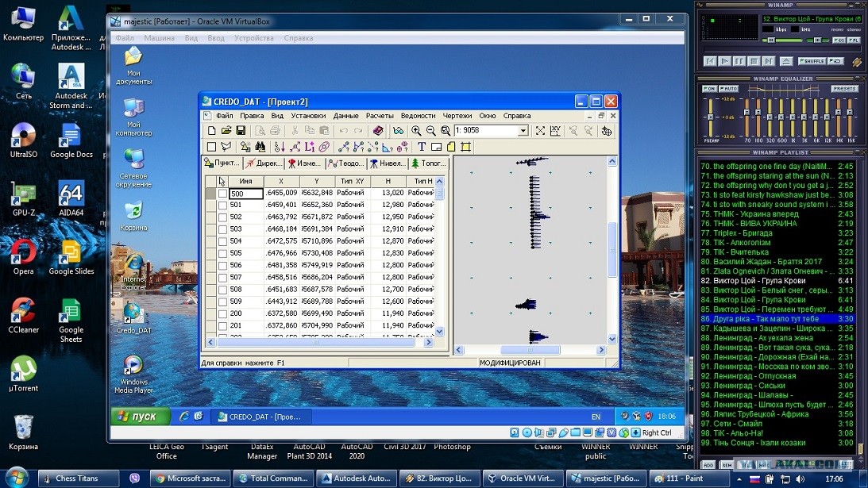Image resolution: width=868 pixels, height=488 pixels.
Task: Select the binoculars search icon
Action: point(260,147)
